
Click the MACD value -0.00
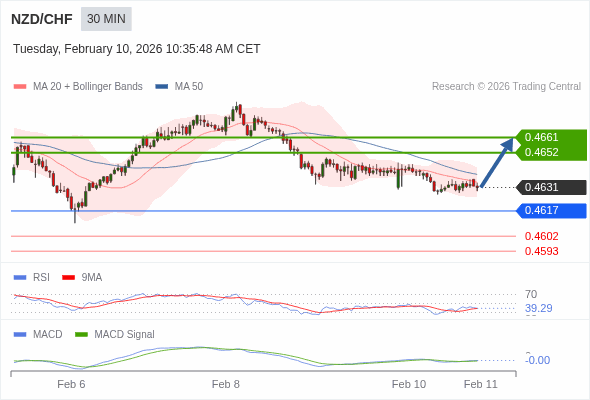(537, 360)
